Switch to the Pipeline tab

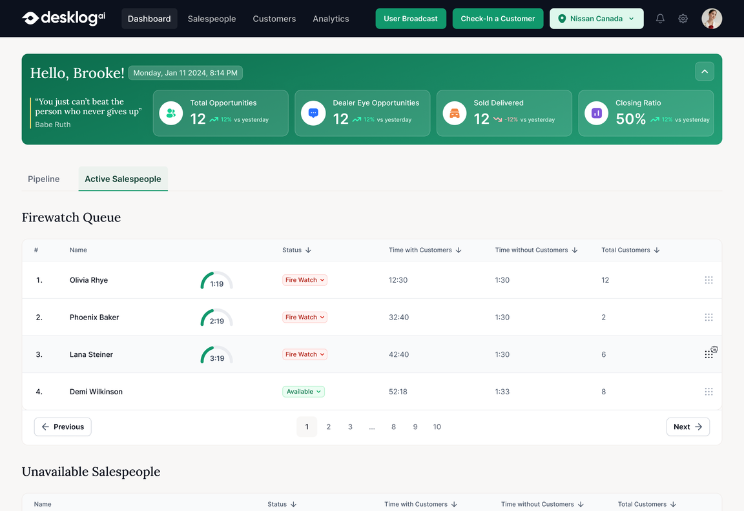tap(44, 179)
